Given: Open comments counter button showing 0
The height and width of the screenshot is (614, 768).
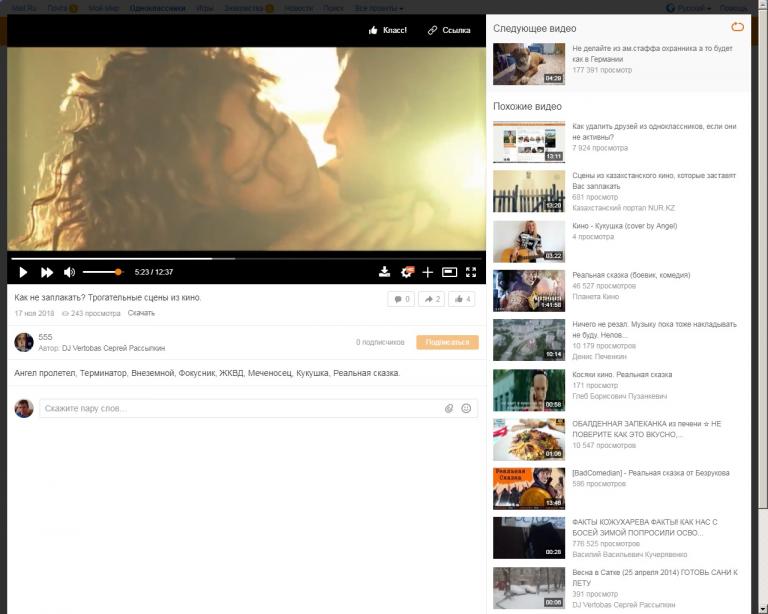Looking at the screenshot, I should pos(401,299).
